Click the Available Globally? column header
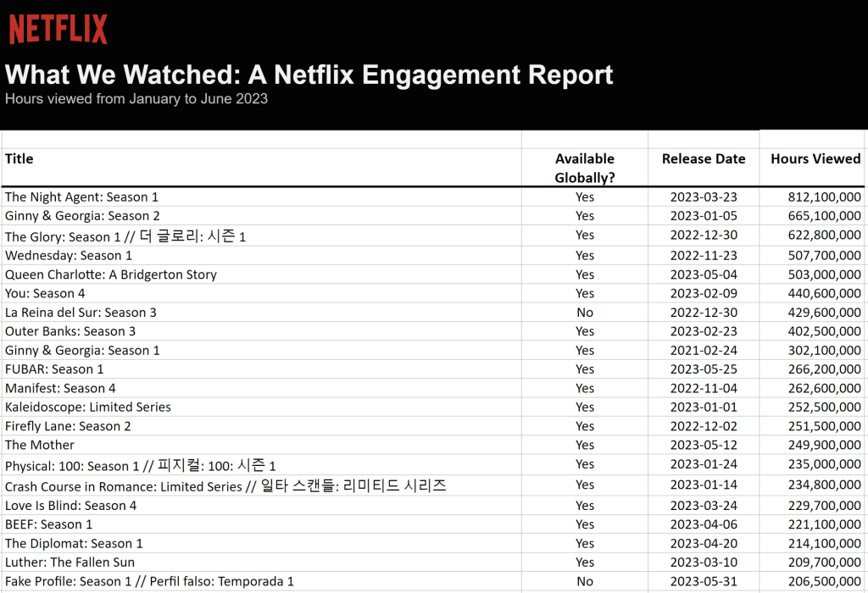Image resolution: width=868 pixels, height=593 pixels. pyautogui.click(x=585, y=168)
